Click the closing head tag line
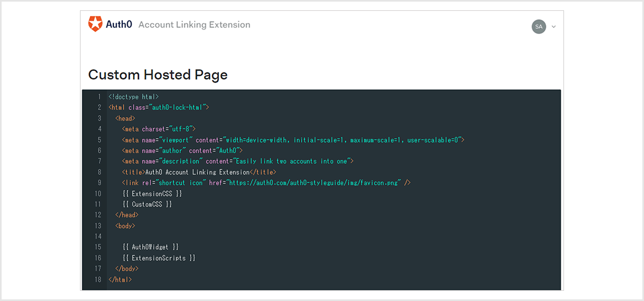The height and width of the screenshot is (301, 644). point(127,215)
